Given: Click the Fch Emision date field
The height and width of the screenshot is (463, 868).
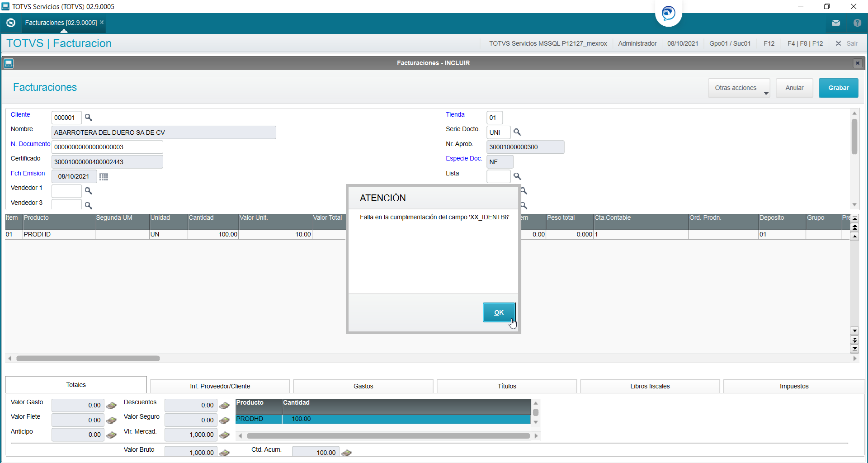Looking at the screenshot, I should pyautogui.click(x=74, y=176).
